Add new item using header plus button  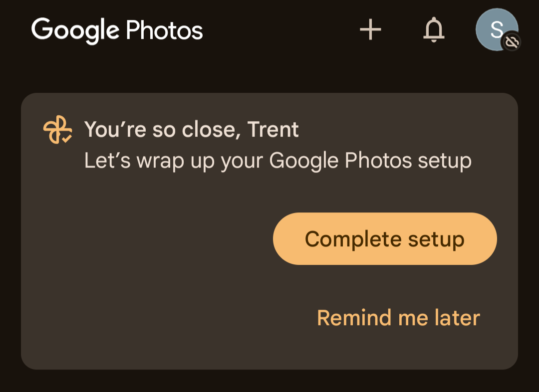370,29
